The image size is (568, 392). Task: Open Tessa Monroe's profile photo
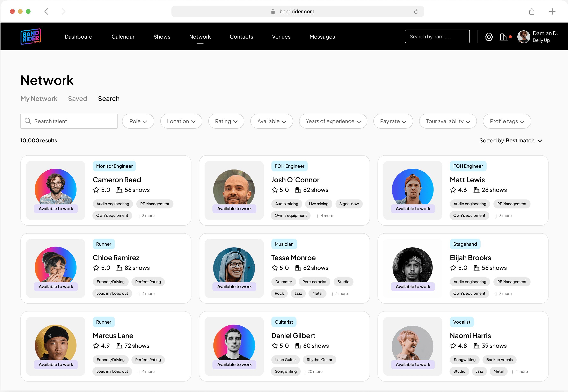pyautogui.click(x=234, y=265)
